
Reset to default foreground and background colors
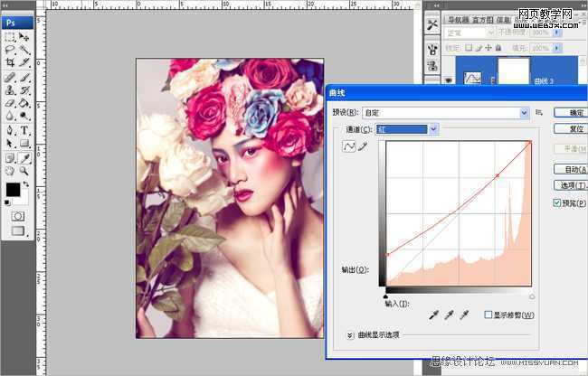[7, 202]
